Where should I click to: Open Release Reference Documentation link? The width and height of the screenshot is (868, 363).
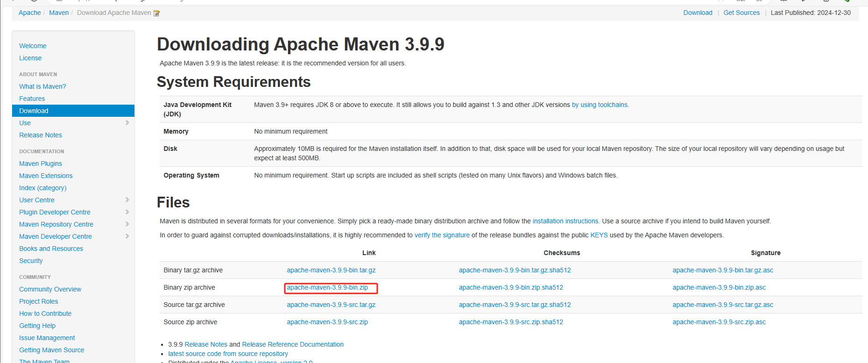[293, 345]
